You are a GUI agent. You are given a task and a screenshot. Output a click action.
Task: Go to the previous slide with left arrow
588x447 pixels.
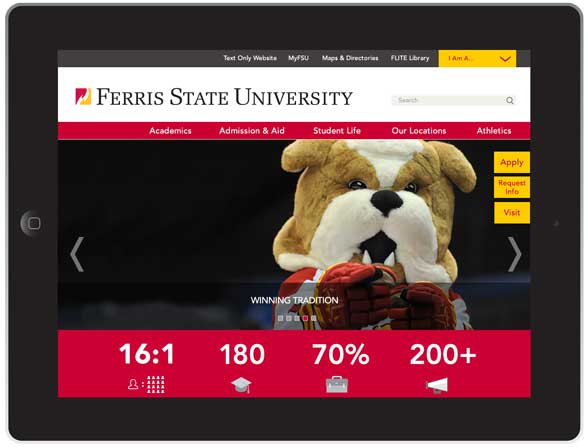click(x=77, y=254)
